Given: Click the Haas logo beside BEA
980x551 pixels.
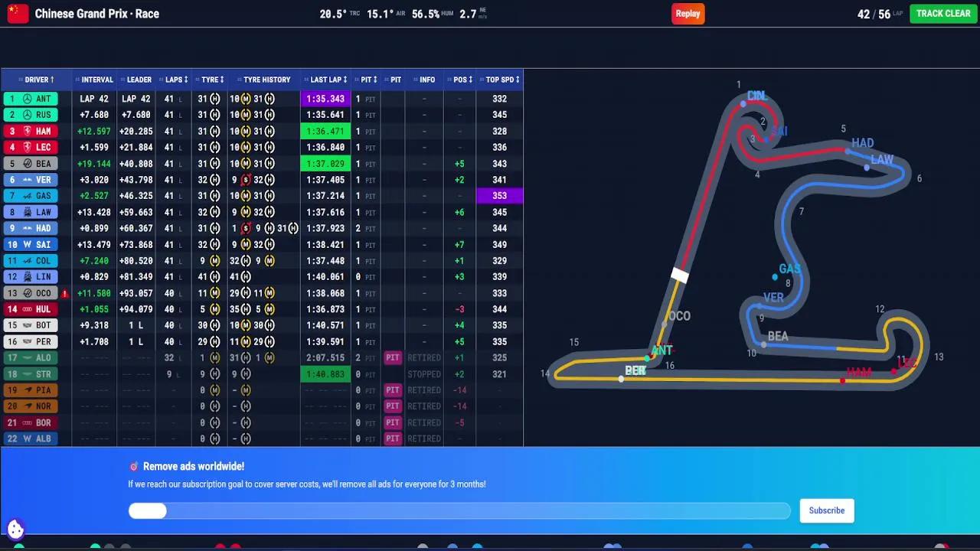Looking at the screenshot, I should pyautogui.click(x=27, y=164).
